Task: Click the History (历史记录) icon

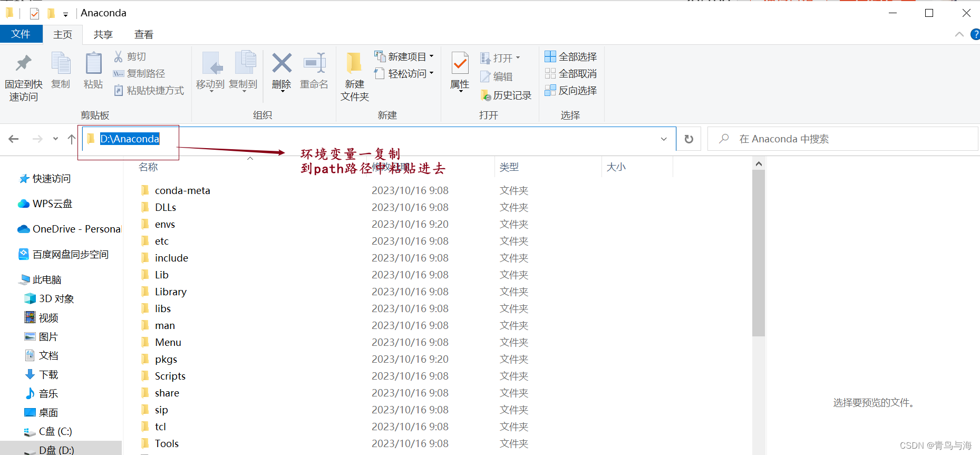Action: [x=486, y=95]
